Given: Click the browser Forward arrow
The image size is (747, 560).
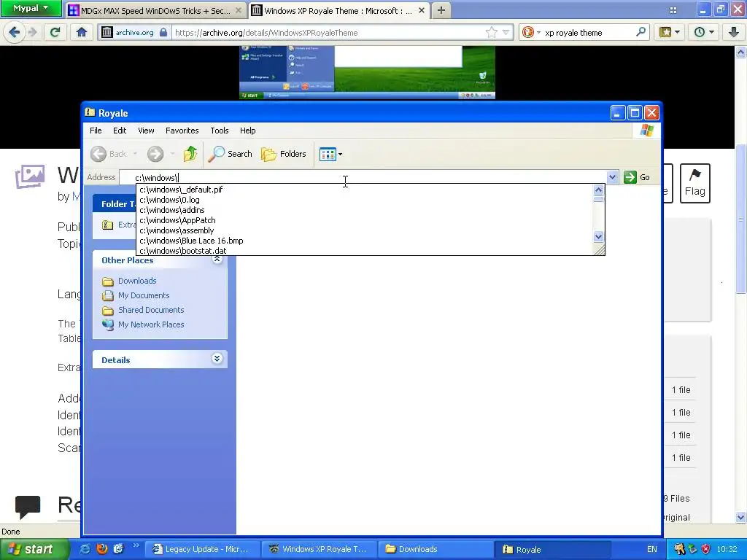Looking at the screenshot, I should (x=32, y=32).
